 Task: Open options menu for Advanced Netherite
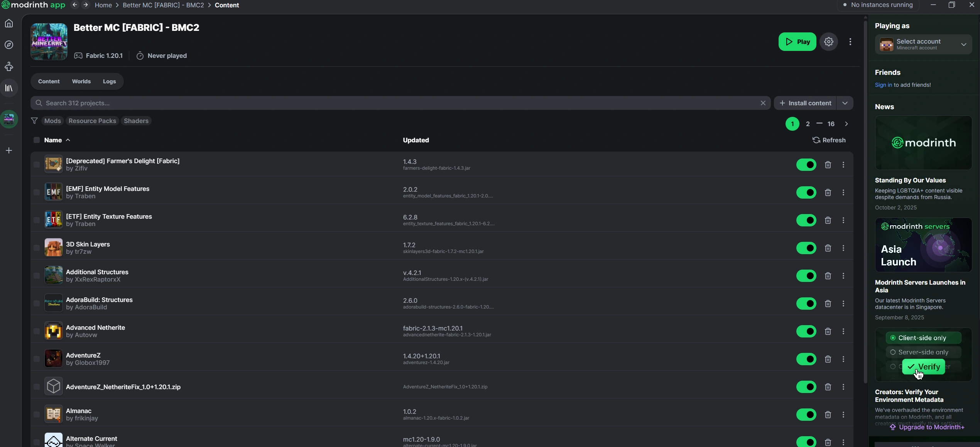point(843,331)
